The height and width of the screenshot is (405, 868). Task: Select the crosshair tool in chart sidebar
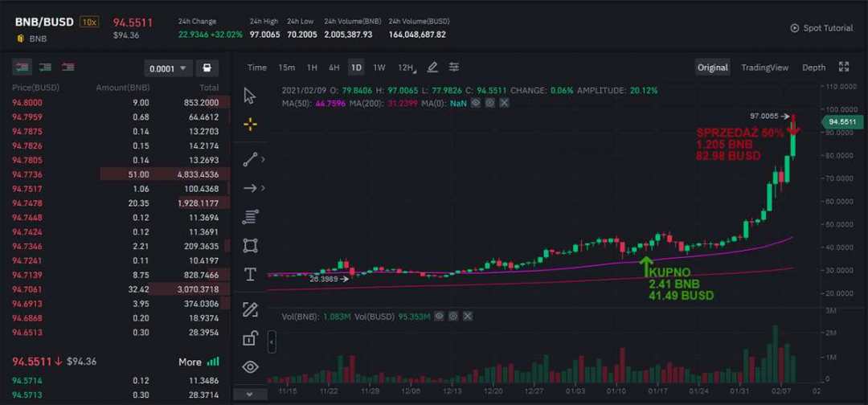point(249,124)
